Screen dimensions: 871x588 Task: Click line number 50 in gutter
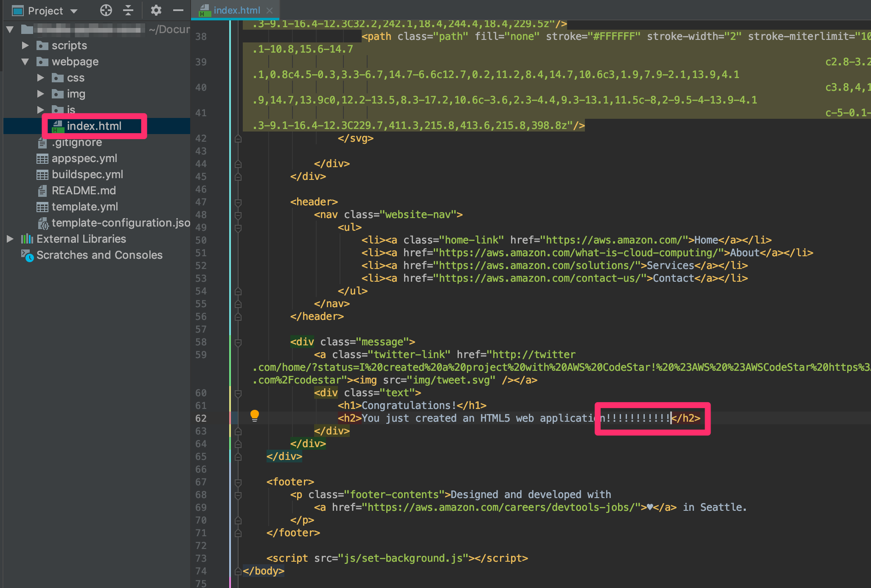pos(201,240)
